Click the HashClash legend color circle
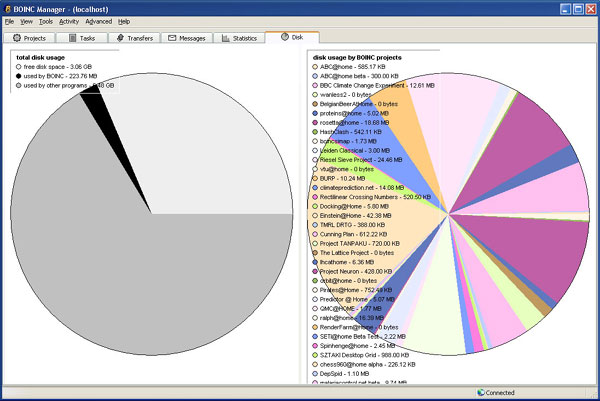 [315, 132]
